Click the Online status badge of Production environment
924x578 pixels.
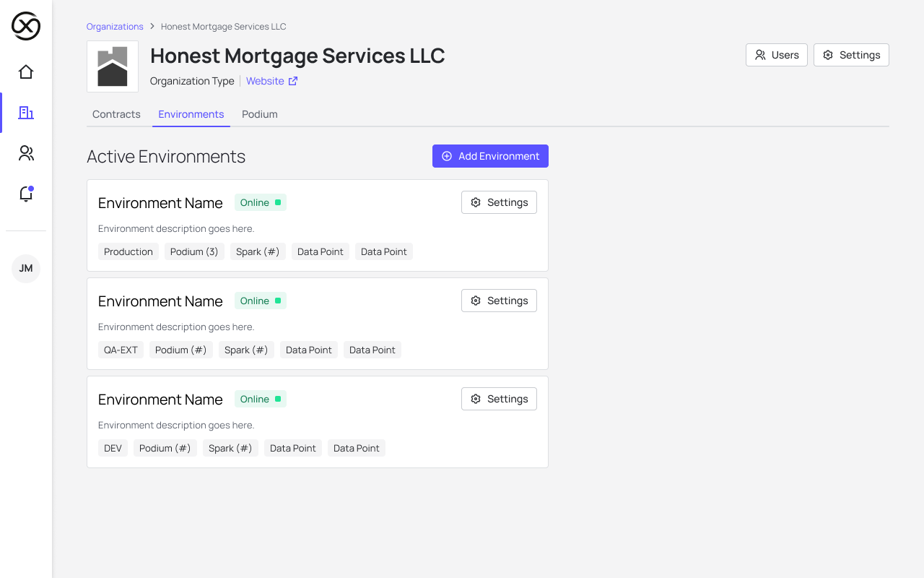click(261, 202)
